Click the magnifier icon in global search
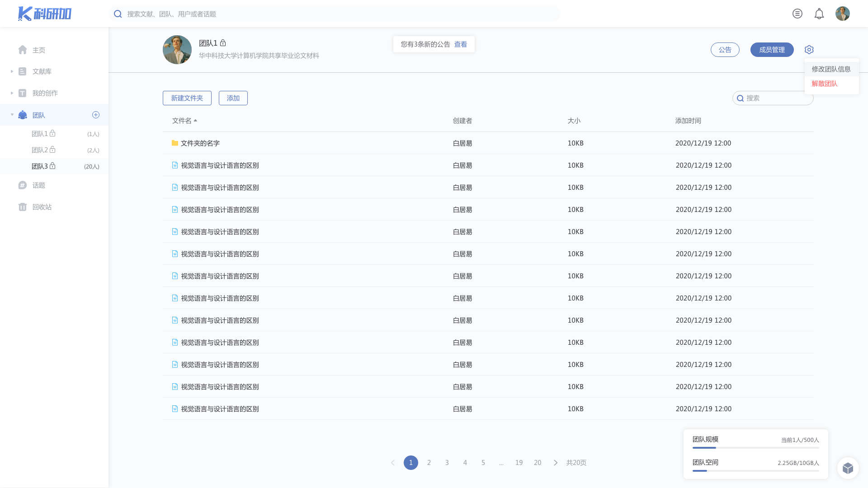The height and width of the screenshot is (488, 868). pos(118,14)
